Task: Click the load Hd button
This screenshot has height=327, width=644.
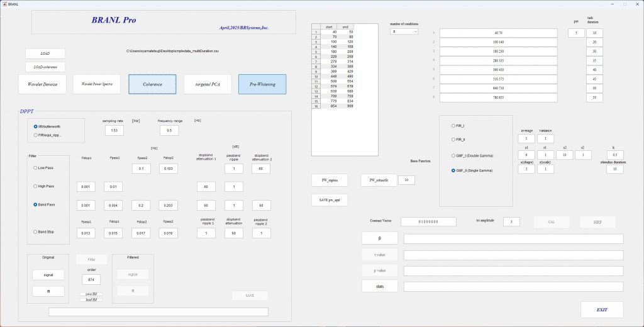Action: tap(92, 300)
